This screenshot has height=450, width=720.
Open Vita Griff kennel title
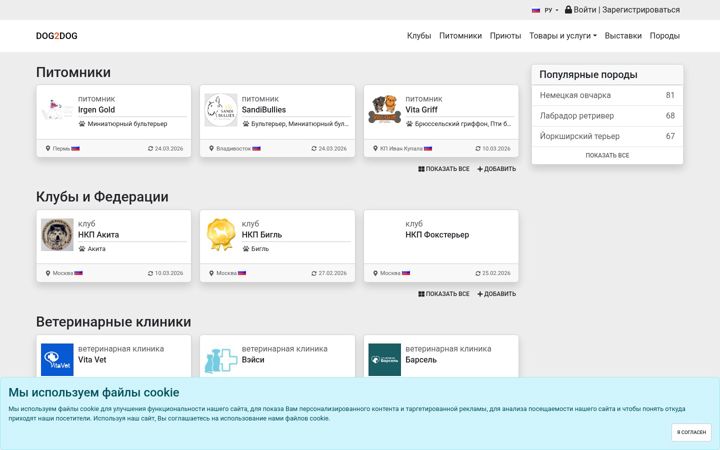click(421, 110)
